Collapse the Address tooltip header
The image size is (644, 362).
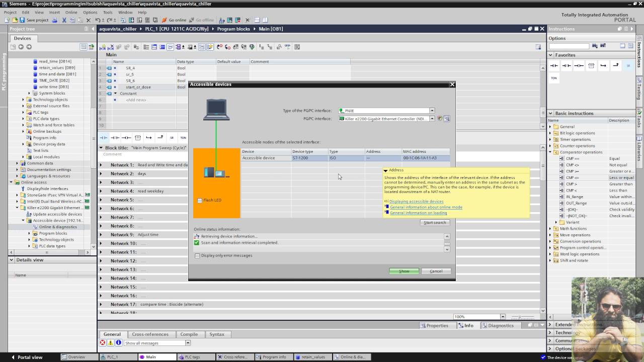(385, 170)
